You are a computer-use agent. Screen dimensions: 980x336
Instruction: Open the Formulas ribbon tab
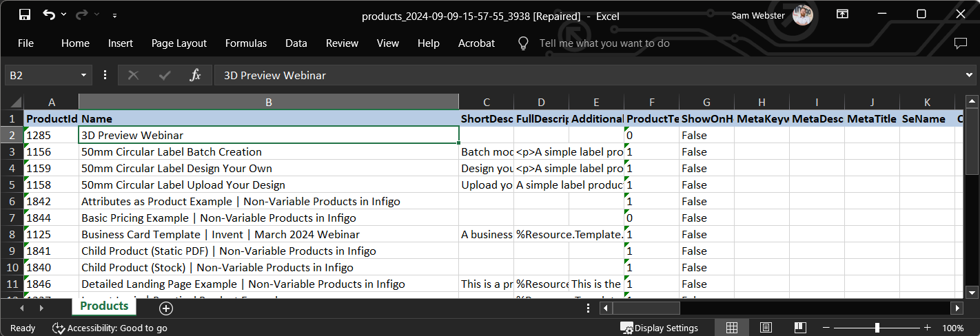pyautogui.click(x=245, y=43)
